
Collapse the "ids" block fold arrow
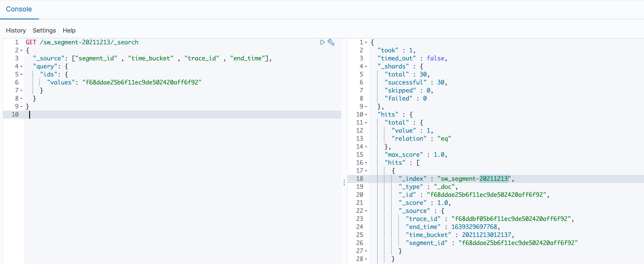point(22,74)
